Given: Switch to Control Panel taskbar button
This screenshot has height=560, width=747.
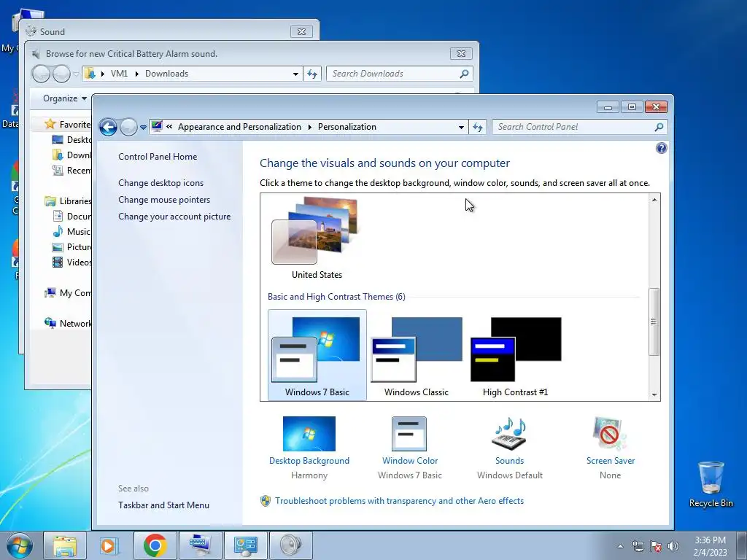Looking at the screenshot, I should pyautogui.click(x=245, y=545).
